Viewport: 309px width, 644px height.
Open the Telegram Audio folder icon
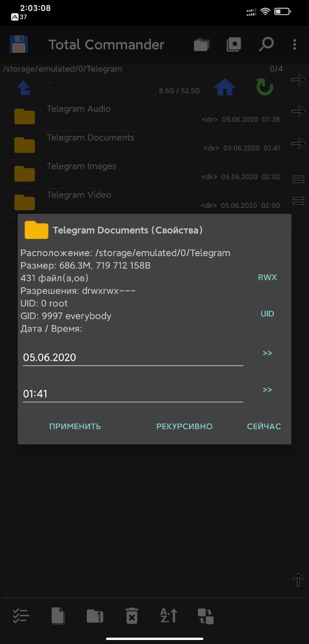pos(25,116)
